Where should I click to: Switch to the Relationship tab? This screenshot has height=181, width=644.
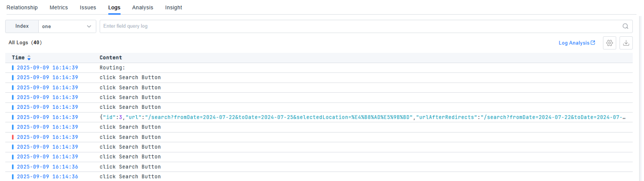(x=22, y=7)
